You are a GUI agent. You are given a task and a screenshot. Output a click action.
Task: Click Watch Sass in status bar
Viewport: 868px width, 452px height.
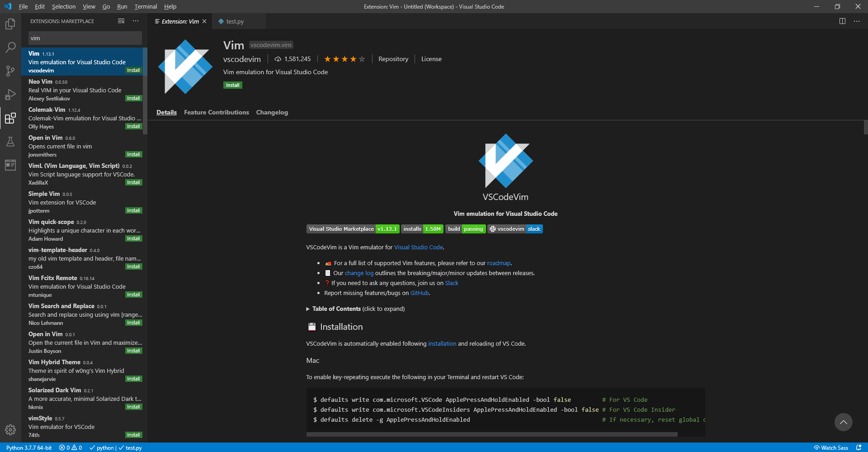coord(831,447)
